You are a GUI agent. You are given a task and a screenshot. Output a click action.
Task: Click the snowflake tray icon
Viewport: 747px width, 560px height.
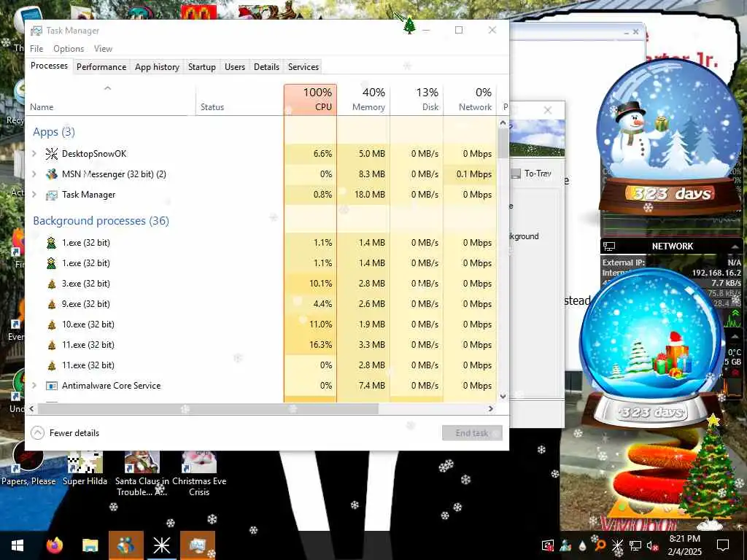(x=617, y=545)
